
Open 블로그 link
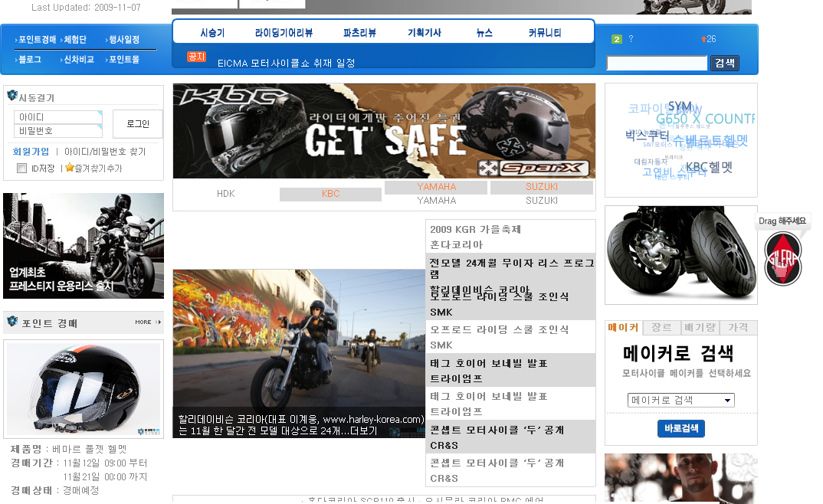click(30, 60)
